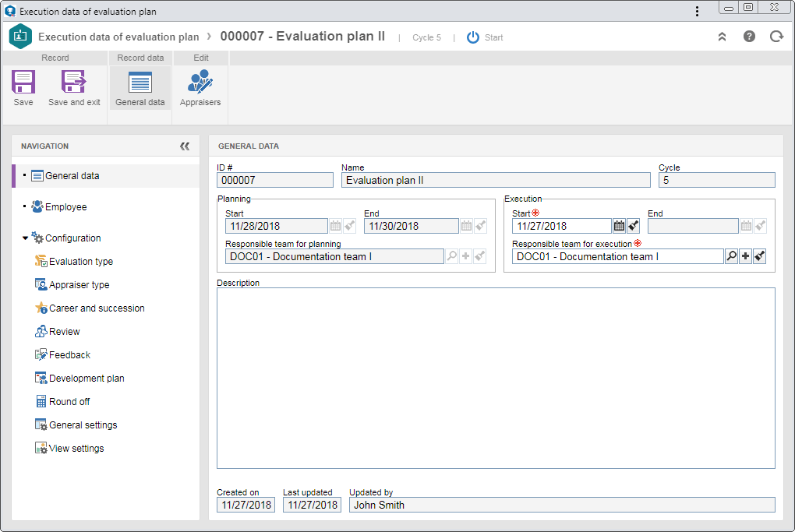This screenshot has width=795, height=532.
Task: Clear the execution End date
Action: pos(760,226)
